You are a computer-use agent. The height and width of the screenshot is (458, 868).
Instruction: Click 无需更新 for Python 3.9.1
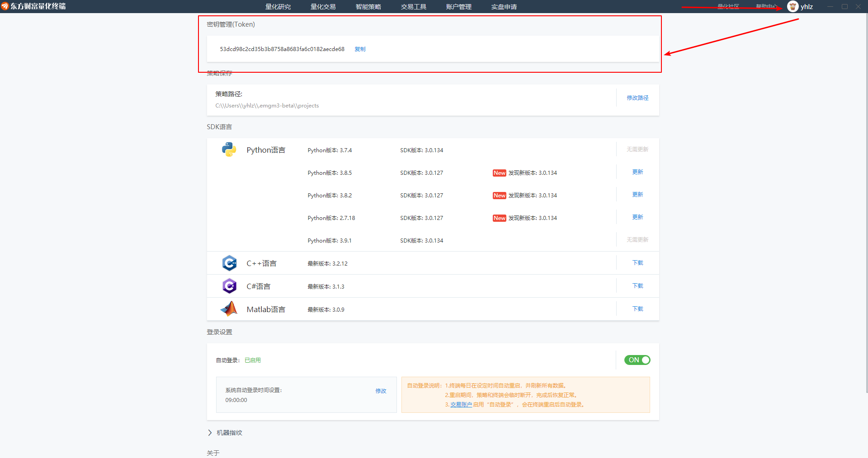pos(637,240)
